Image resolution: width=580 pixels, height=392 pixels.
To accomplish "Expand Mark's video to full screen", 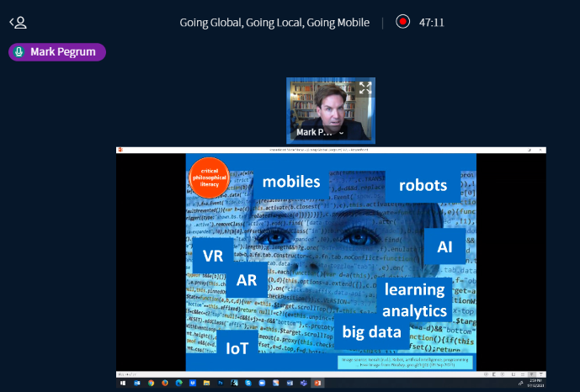I will point(365,88).
